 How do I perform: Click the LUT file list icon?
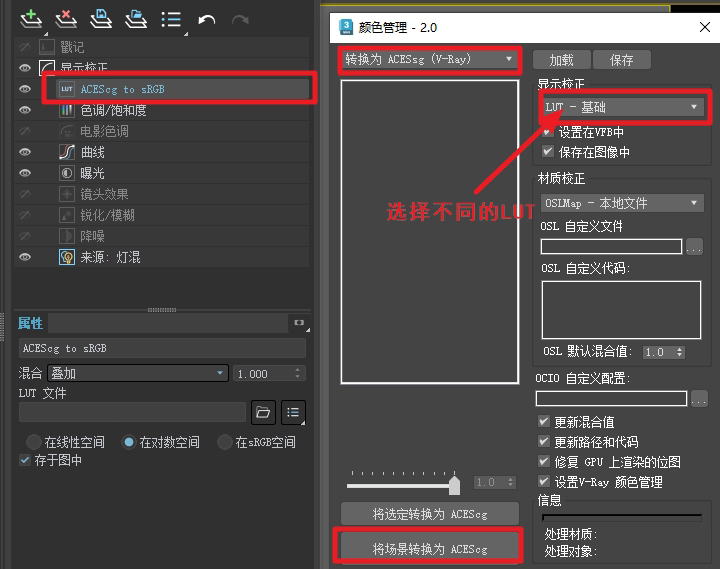click(x=293, y=411)
